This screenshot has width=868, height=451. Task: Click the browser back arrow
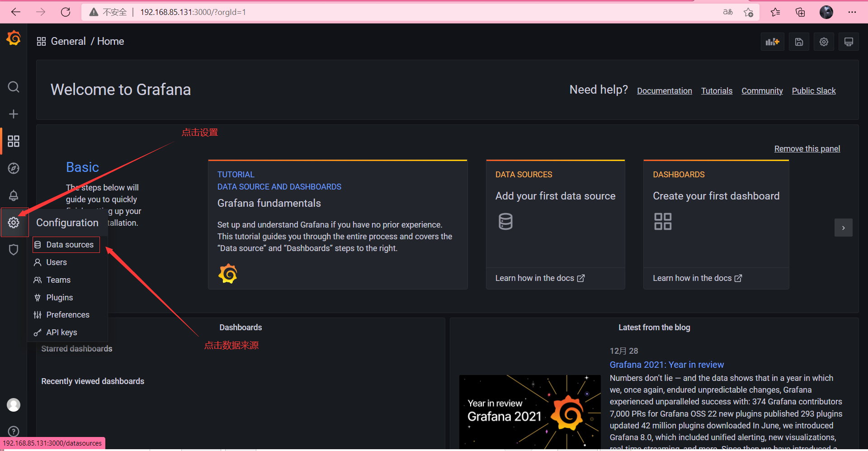(16, 12)
